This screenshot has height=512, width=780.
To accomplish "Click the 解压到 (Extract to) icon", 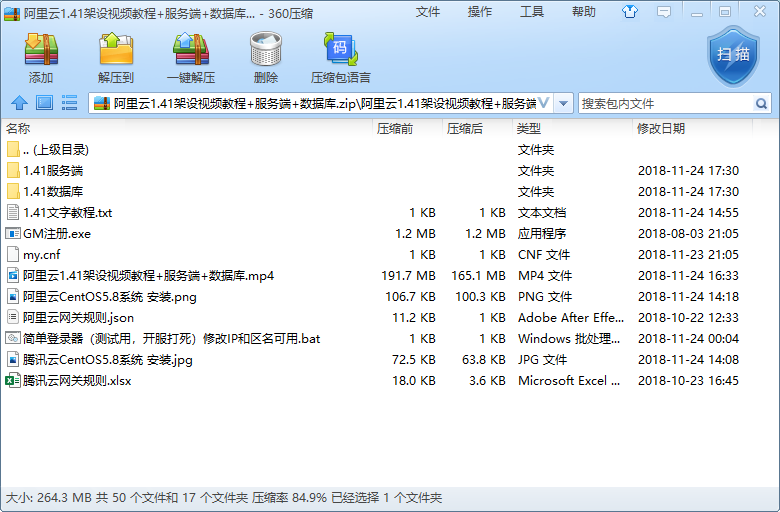I will coord(116,49).
